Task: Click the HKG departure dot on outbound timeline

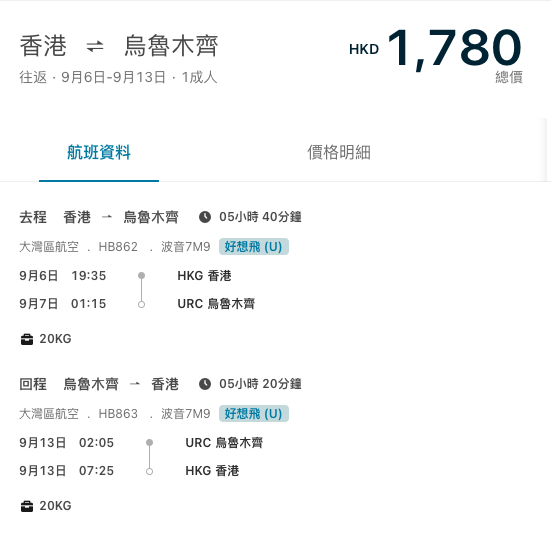Action: coord(141,275)
